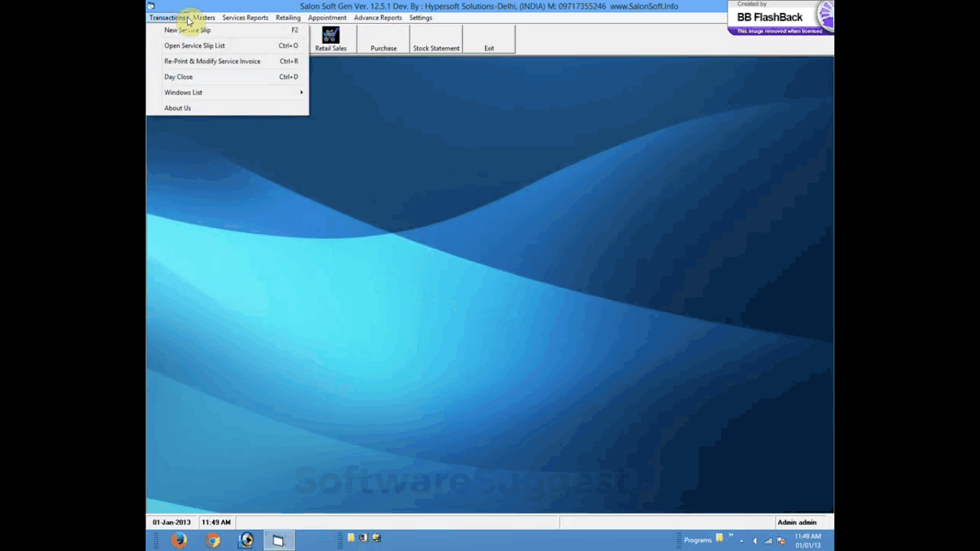Image resolution: width=980 pixels, height=551 pixels.
Task: Click the network signal tray icon
Action: click(768, 540)
